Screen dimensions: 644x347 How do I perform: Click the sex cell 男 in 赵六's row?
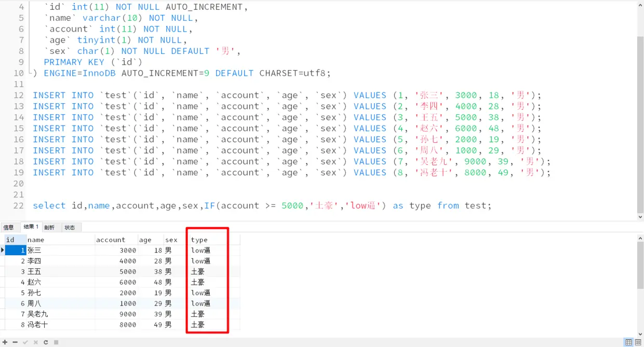point(176,282)
